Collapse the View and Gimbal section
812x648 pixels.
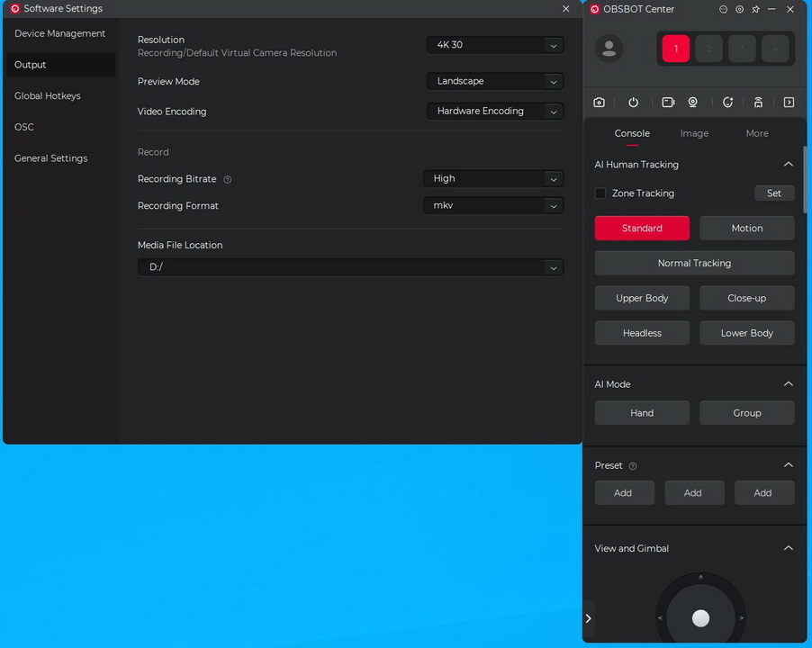(789, 548)
